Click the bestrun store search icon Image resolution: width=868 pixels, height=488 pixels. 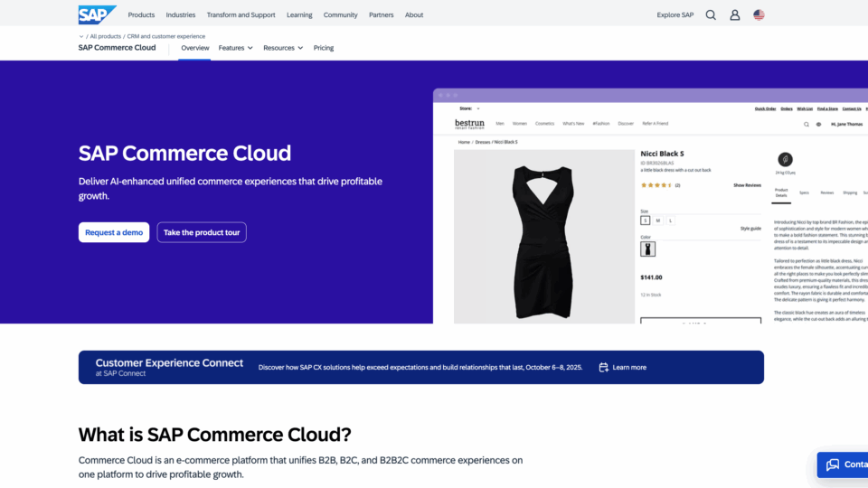click(806, 125)
